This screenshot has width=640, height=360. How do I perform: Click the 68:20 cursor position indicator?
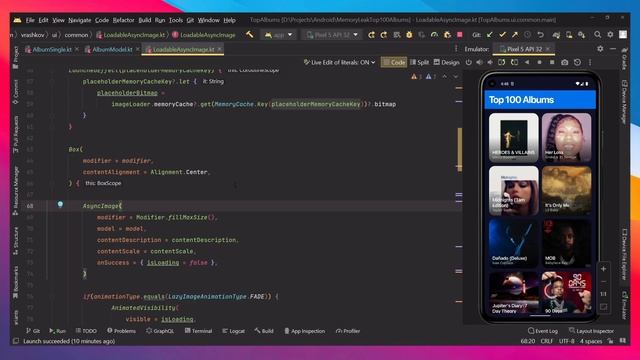click(527, 341)
